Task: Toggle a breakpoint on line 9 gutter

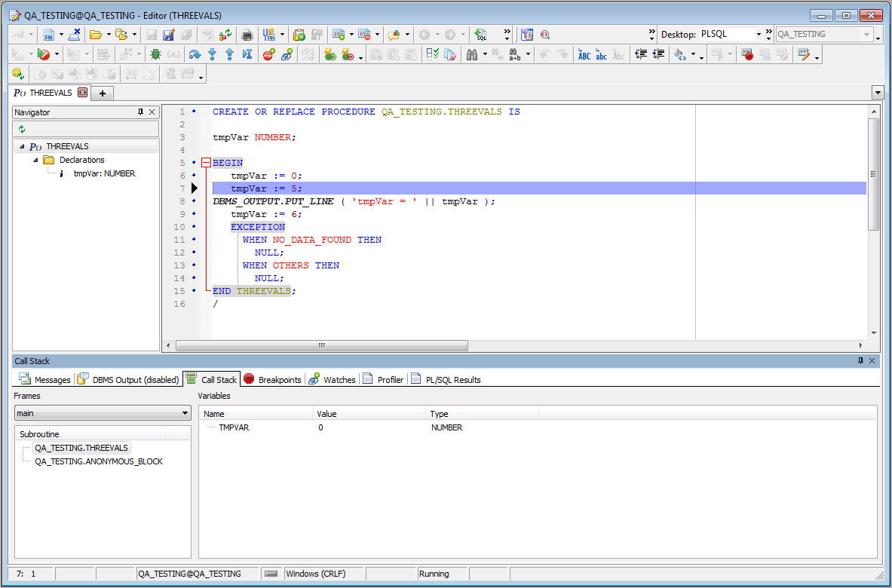Action: tap(193, 214)
